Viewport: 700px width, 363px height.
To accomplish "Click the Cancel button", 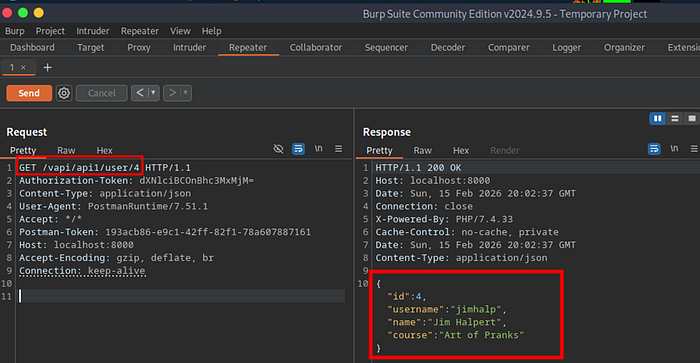I will coord(101,93).
